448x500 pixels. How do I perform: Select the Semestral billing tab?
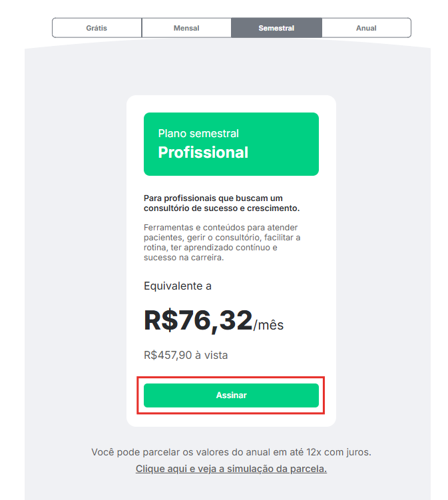pos(276,28)
